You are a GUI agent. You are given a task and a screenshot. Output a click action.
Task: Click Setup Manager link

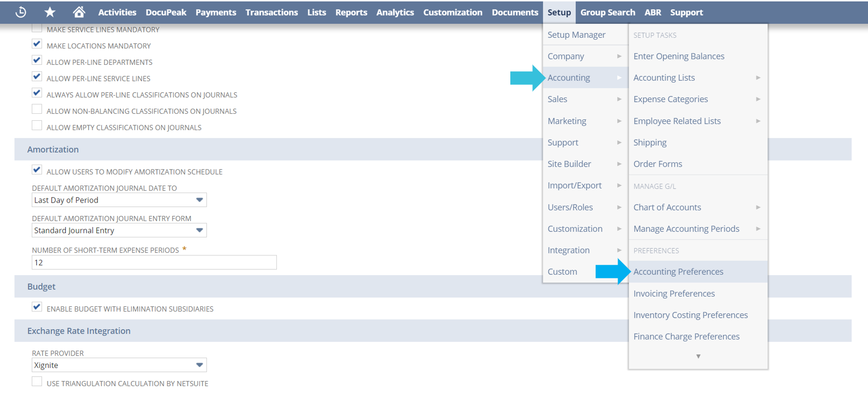point(576,35)
